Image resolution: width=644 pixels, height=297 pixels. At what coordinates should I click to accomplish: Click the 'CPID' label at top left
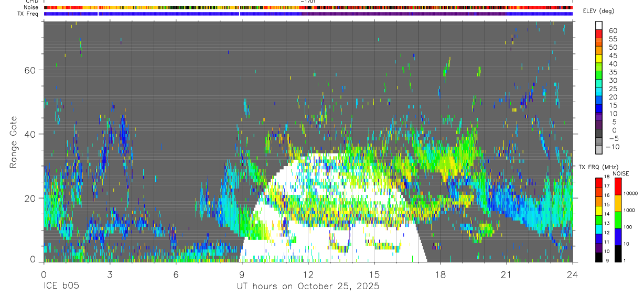pos(32,2)
